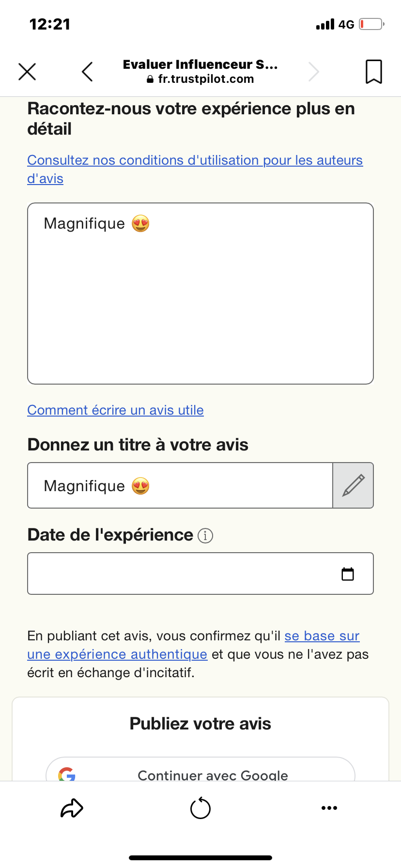Tap the heart-eyes emoji in title field
Viewport: 401px width, 868px height.
click(140, 486)
